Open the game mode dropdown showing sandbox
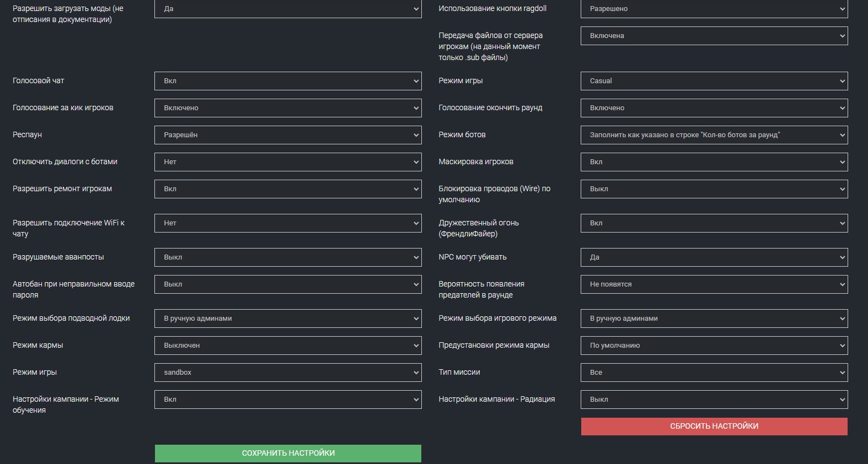The height and width of the screenshot is (464, 868). coord(288,373)
